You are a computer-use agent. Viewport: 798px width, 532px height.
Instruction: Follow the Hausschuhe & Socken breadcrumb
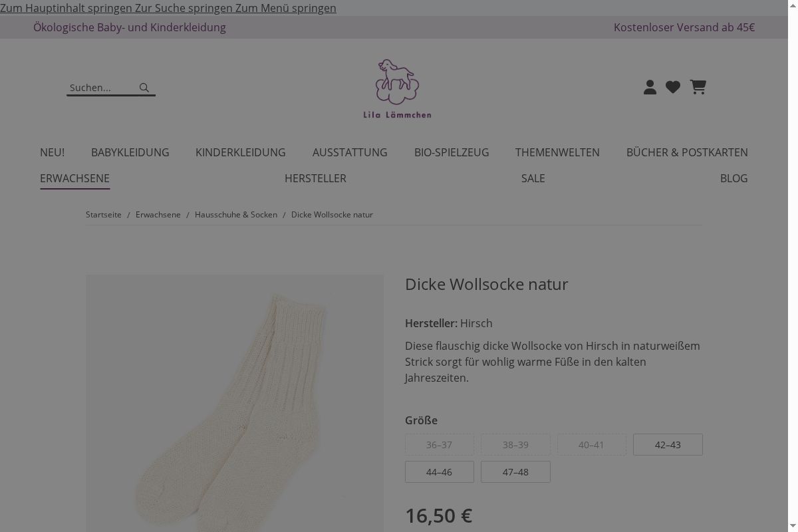(x=236, y=215)
